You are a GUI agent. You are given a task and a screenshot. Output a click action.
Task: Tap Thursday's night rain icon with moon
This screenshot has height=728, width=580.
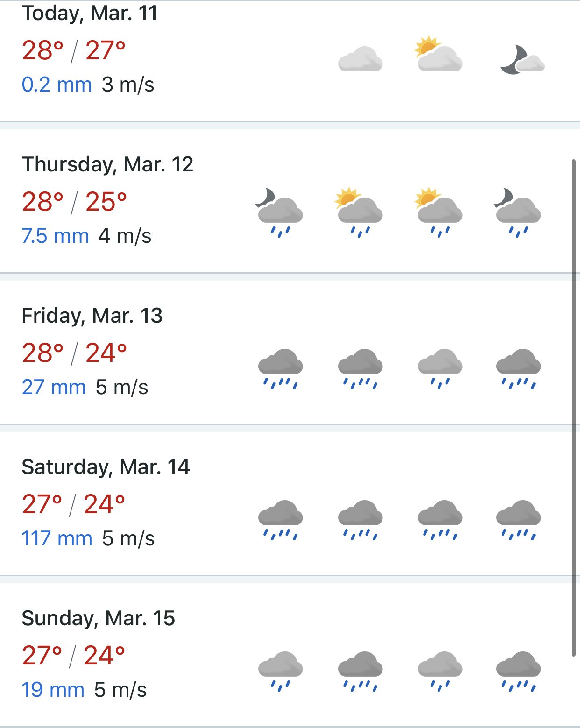tap(280, 212)
